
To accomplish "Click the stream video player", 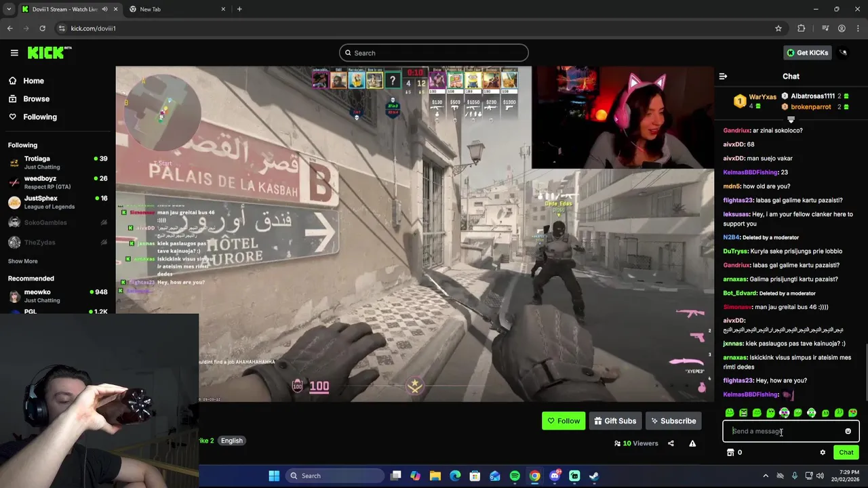I will click(x=414, y=234).
